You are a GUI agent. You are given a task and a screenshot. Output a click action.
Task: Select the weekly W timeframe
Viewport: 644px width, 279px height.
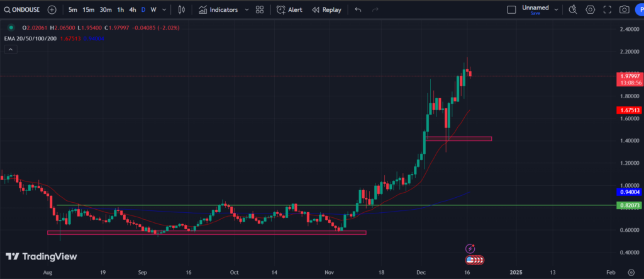(x=153, y=10)
